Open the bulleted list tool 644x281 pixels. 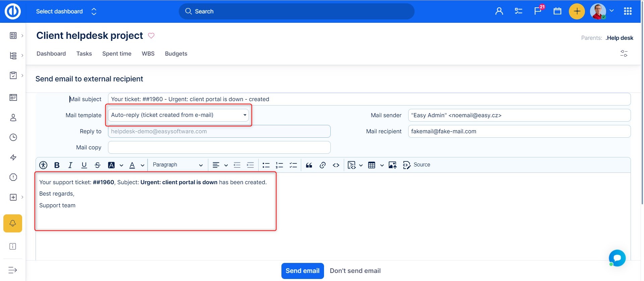(x=266, y=165)
